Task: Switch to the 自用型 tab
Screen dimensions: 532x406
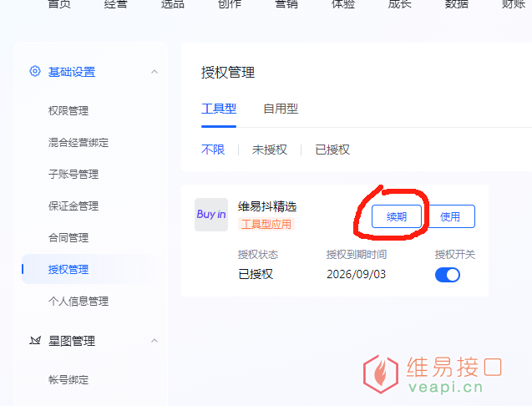Action: (281, 109)
